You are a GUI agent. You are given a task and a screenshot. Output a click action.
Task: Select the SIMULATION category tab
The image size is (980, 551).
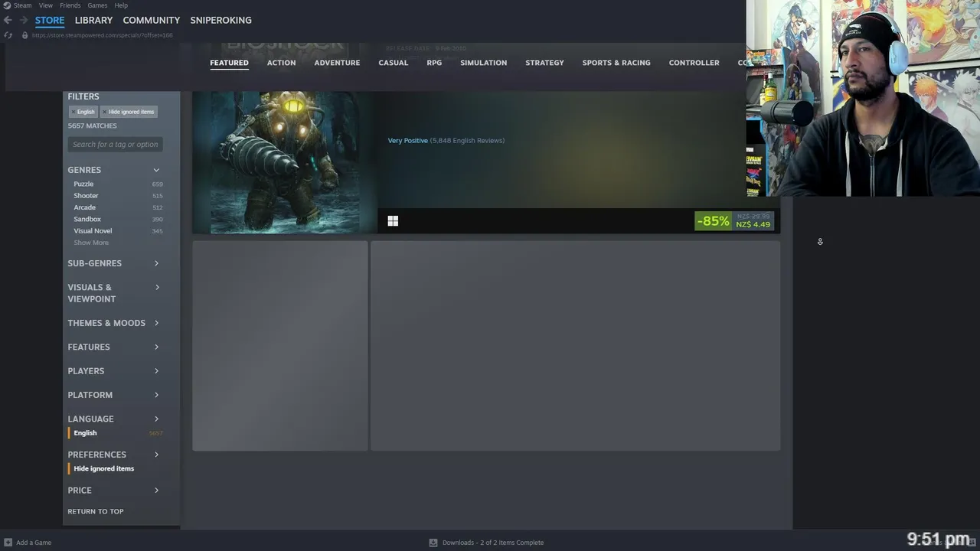coord(483,63)
